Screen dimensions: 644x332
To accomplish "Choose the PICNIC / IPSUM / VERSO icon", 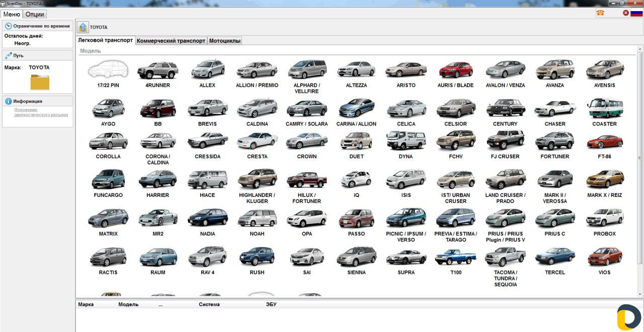I will click(406, 218).
